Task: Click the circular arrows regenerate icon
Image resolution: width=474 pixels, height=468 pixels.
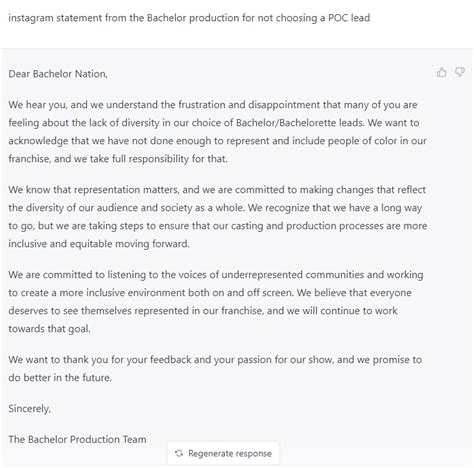Action: pos(179,453)
